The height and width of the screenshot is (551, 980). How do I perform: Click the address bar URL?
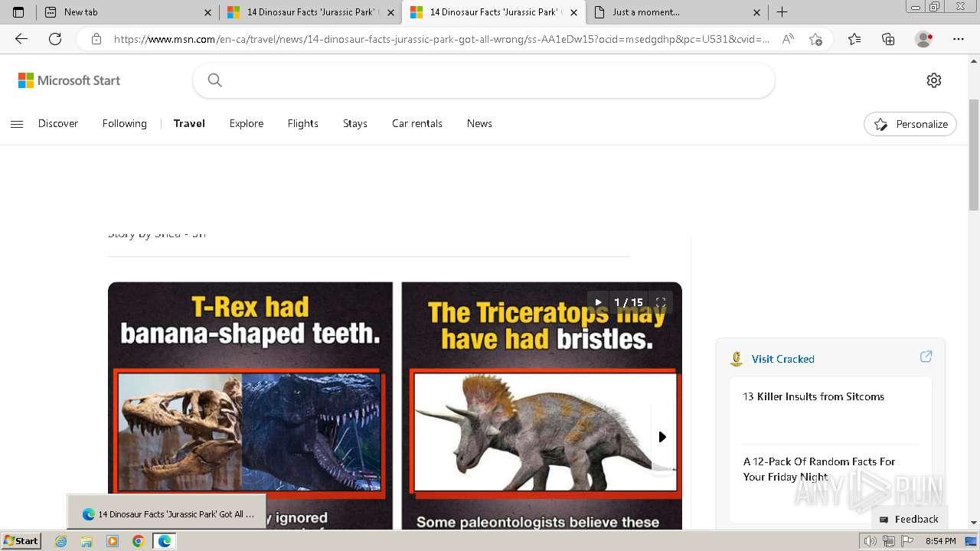(x=442, y=39)
